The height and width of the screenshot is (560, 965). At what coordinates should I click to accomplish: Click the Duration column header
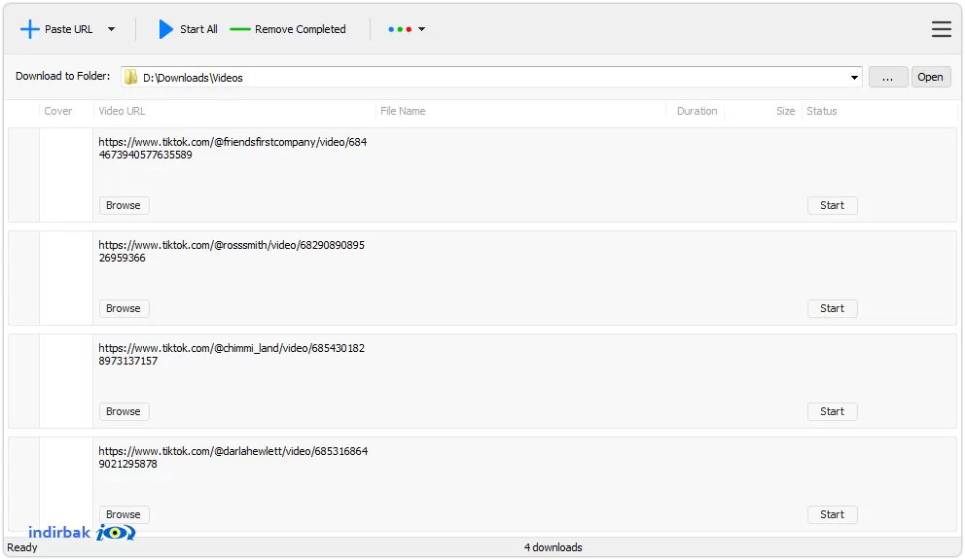[697, 111]
